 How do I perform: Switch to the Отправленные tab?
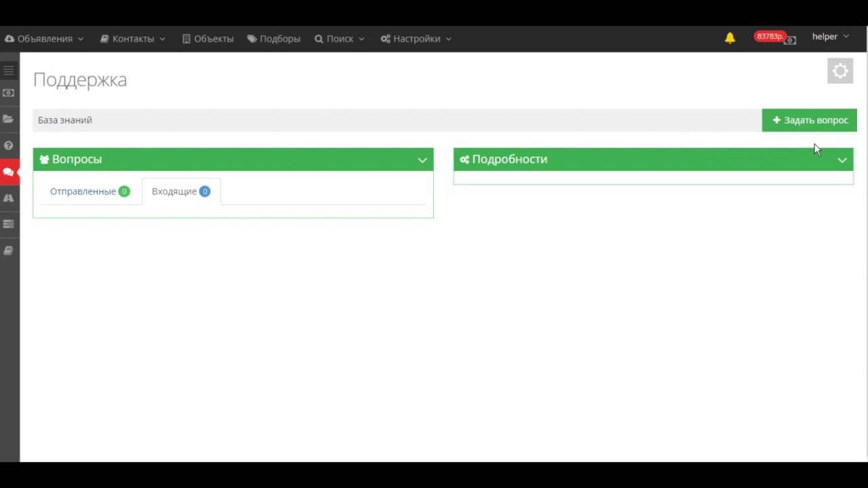point(90,191)
